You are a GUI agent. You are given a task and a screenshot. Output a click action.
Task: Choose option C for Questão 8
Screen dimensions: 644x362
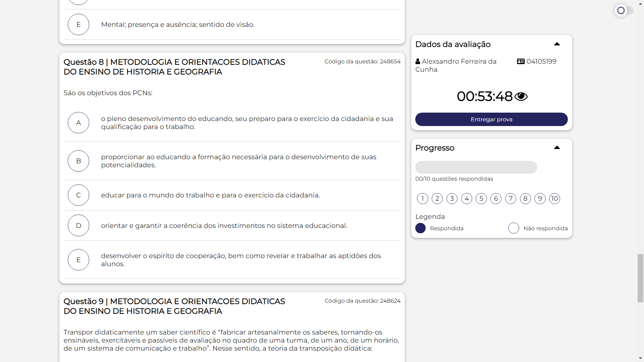pos(78,195)
